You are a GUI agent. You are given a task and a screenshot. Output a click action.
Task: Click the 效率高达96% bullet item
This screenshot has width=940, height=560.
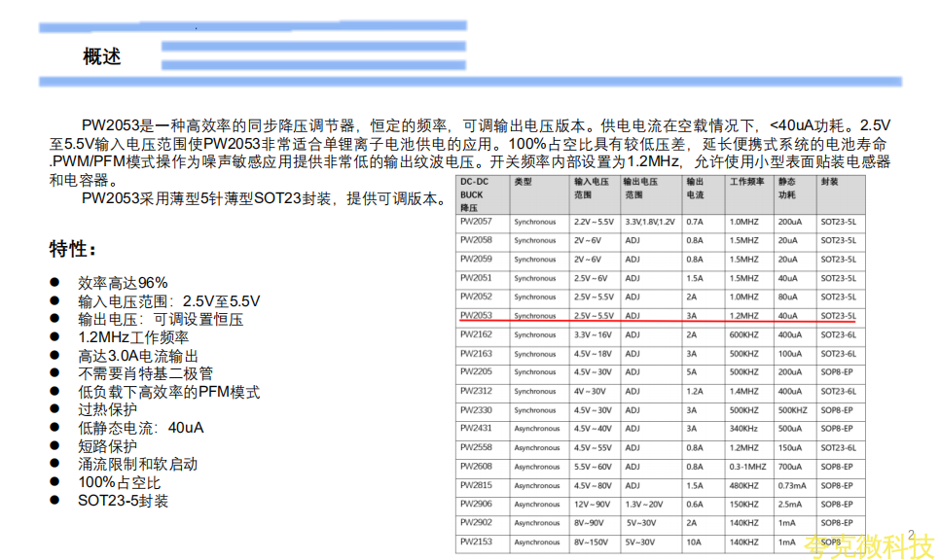123,282
